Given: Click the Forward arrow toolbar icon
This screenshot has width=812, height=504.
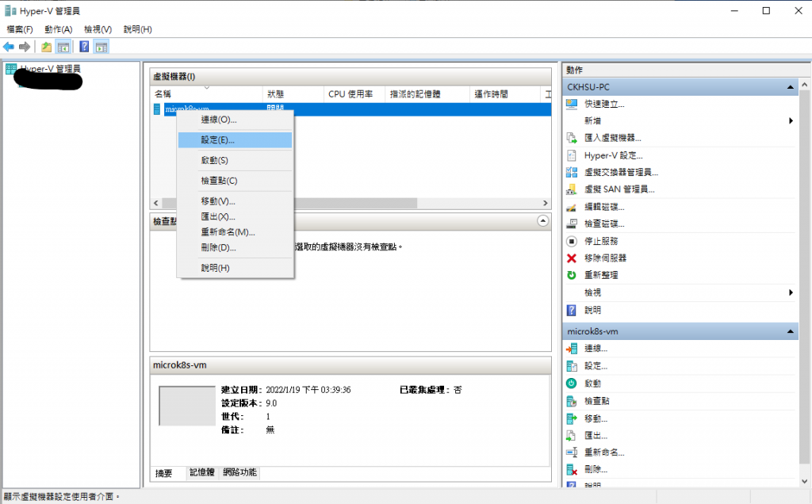Looking at the screenshot, I should coord(25,47).
